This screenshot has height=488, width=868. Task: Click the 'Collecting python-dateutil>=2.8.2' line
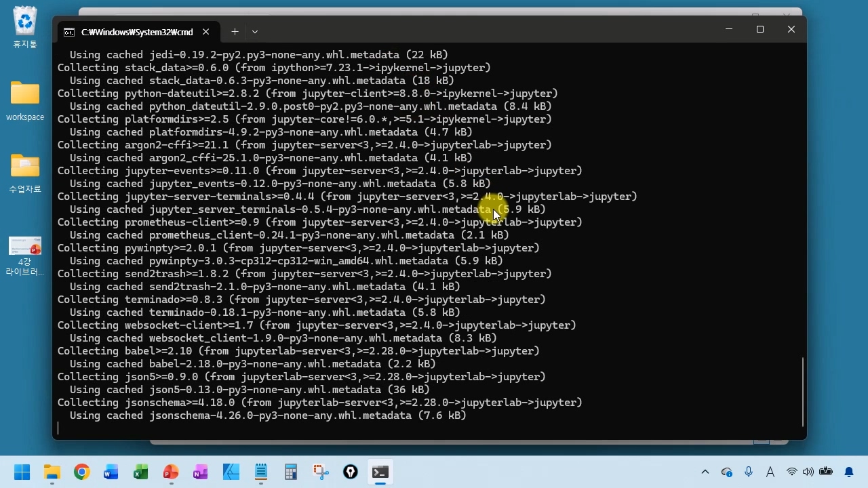(x=308, y=94)
